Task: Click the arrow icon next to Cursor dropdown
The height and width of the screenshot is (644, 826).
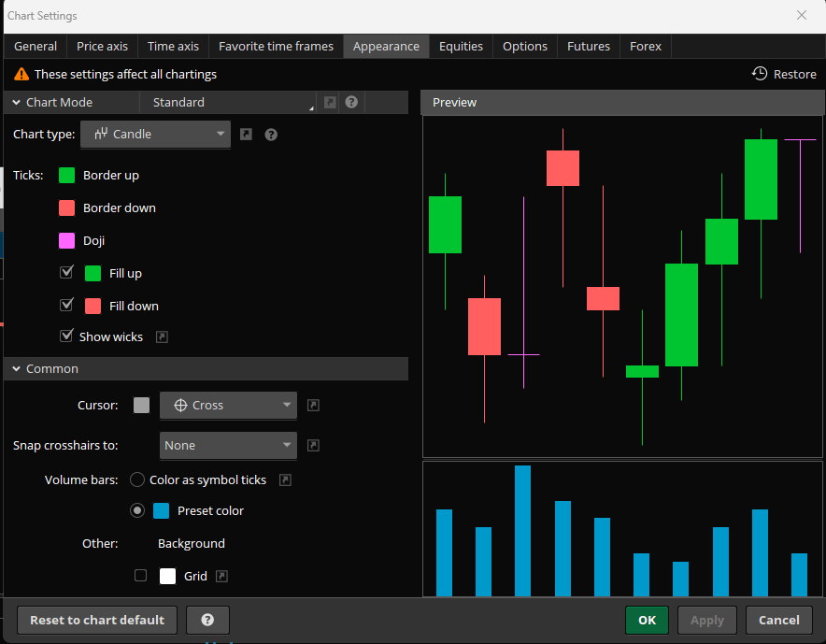Action: pyautogui.click(x=313, y=406)
